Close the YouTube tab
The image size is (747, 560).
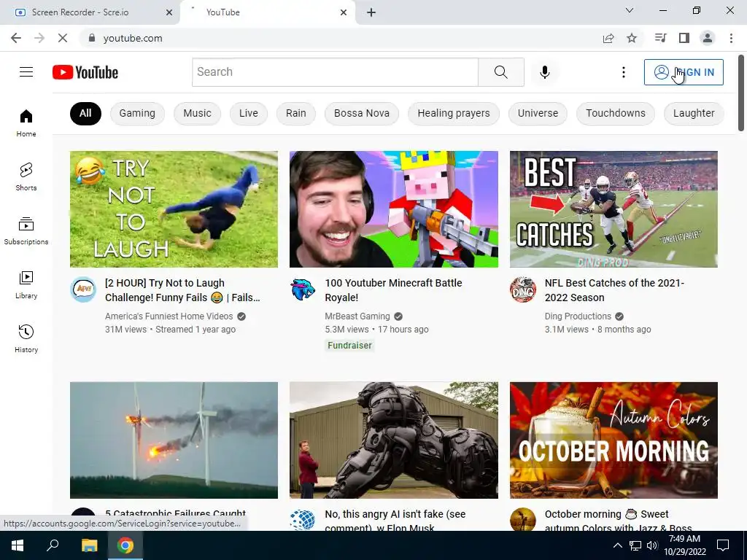pyautogui.click(x=344, y=12)
